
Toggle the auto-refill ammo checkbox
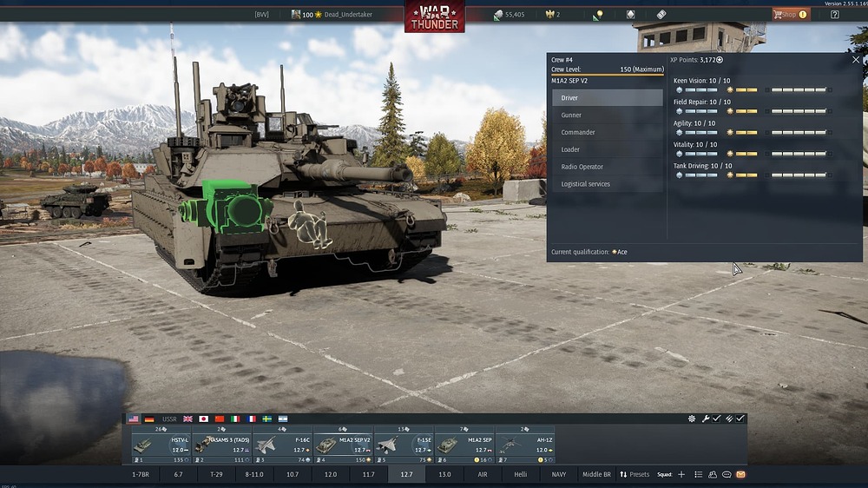(x=740, y=419)
